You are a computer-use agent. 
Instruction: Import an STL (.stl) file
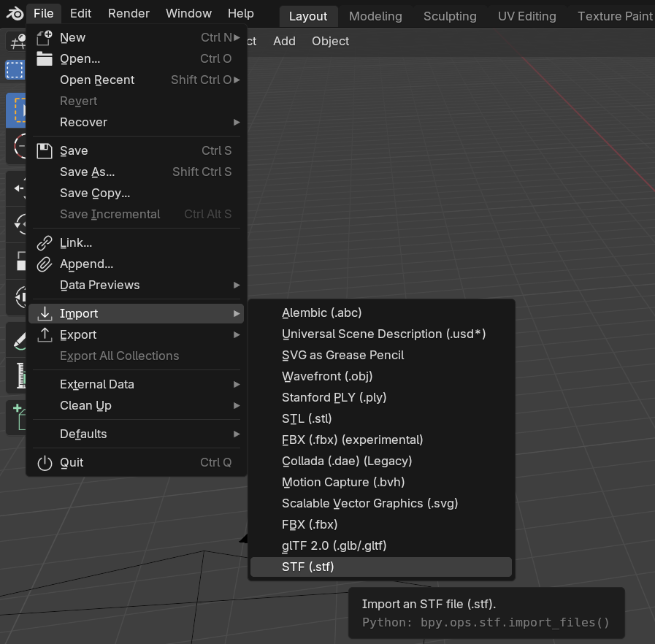pos(381,419)
